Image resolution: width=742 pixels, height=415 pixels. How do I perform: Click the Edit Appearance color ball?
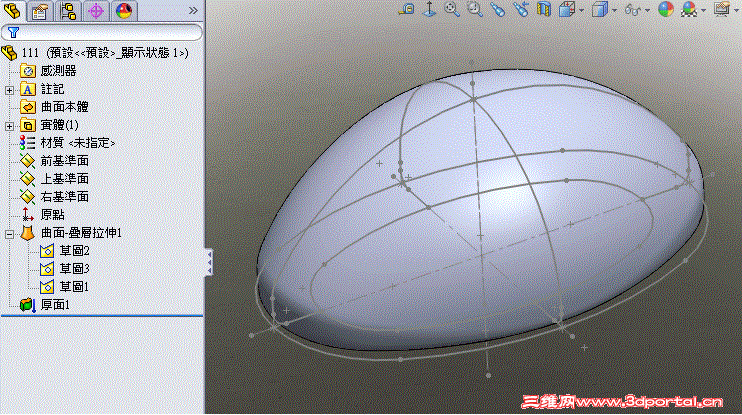666,9
